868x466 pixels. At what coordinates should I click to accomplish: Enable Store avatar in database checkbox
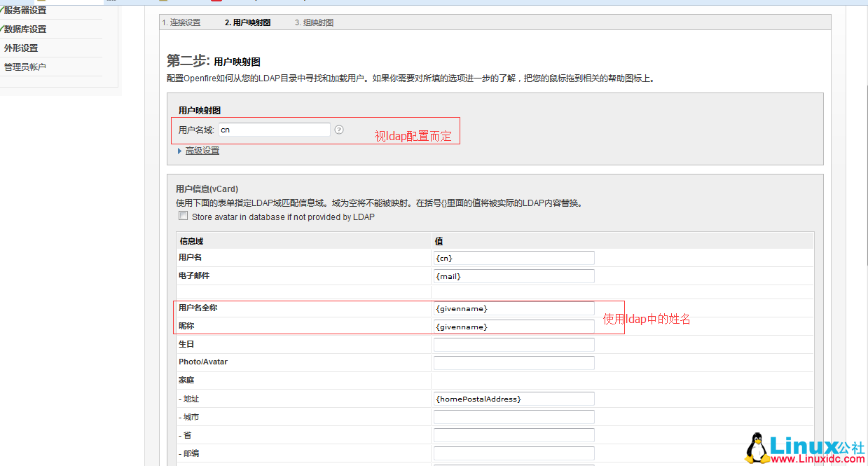(x=183, y=215)
